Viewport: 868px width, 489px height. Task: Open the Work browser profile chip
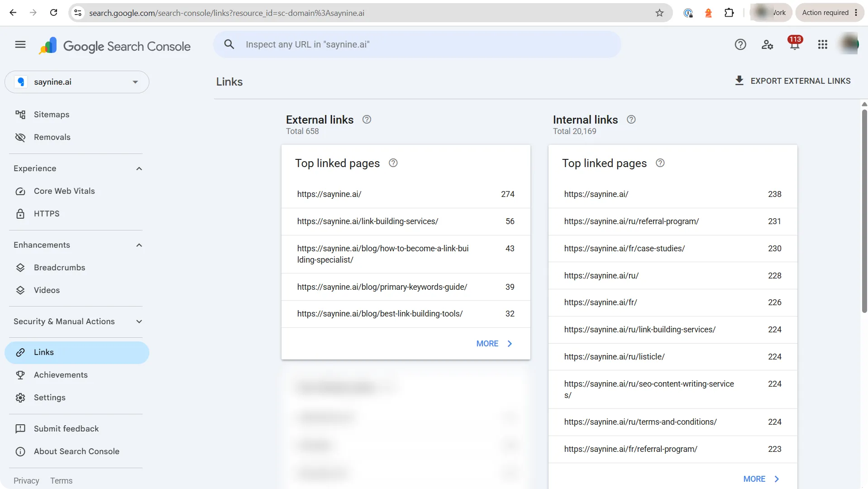(771, 13)
